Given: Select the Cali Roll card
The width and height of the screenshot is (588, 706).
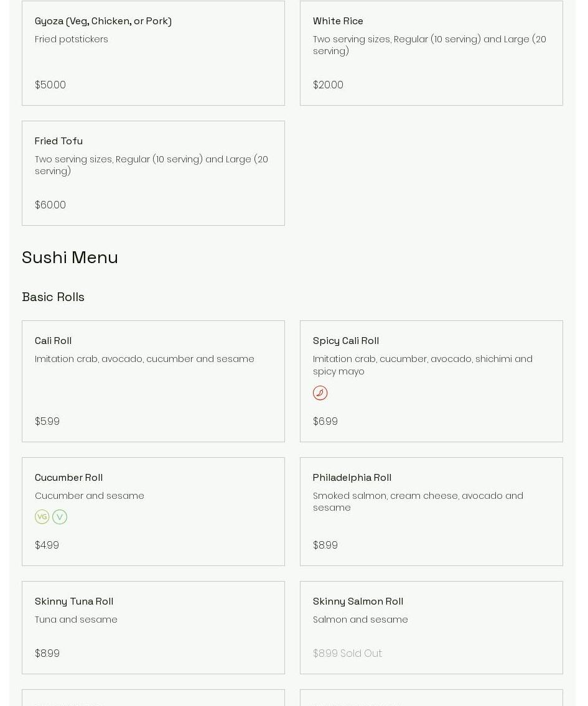Looking at the screenshot, I should (x=153, y=381).
